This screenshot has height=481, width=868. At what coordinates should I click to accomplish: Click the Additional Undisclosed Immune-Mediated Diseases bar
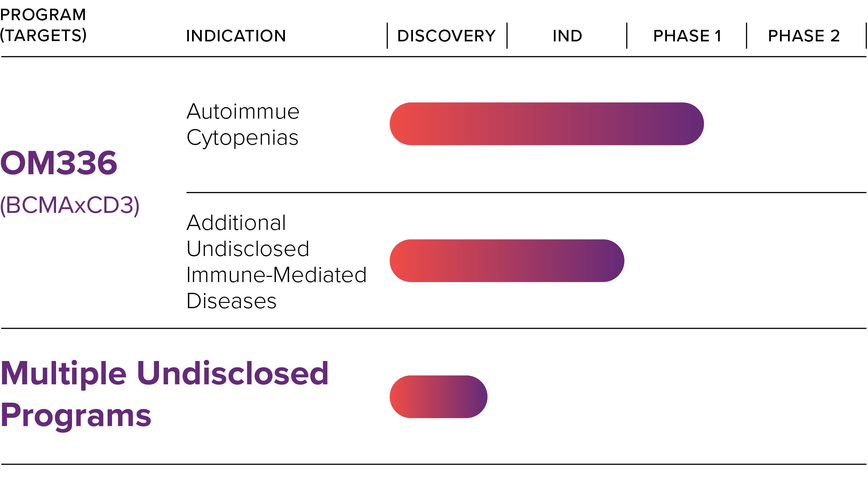pyautogui.click(x=507, y=260)
